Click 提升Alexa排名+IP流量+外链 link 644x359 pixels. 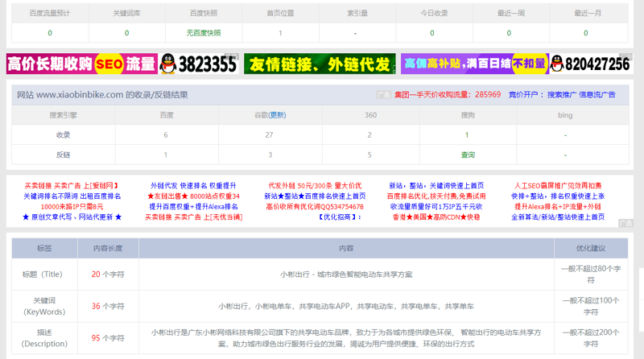(558, 207)
